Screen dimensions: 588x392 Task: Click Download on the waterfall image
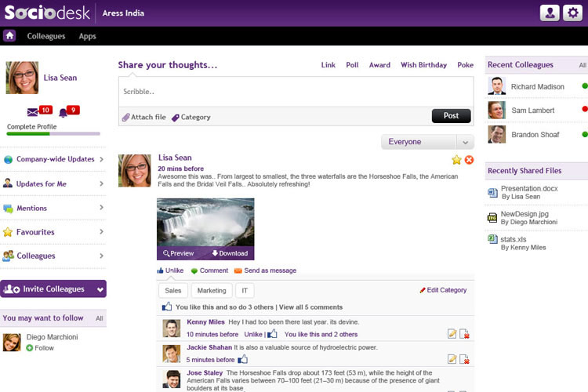point(230,253)
